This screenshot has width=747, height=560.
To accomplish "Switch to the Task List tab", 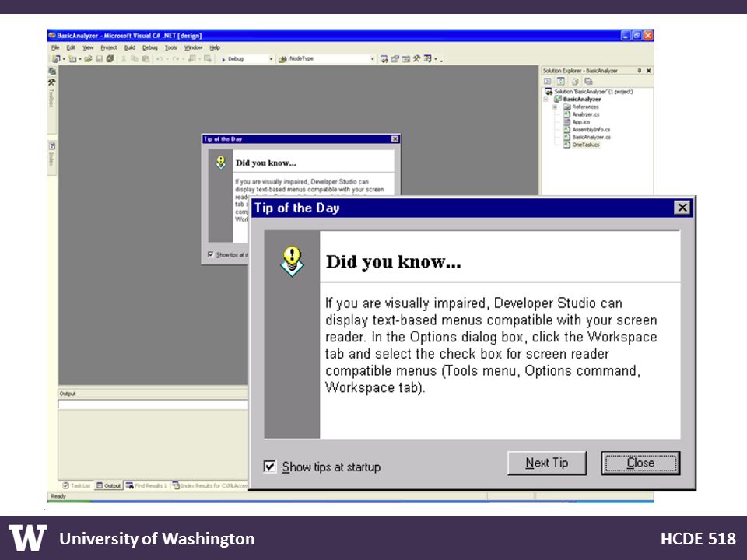I will (x=77, y=485).
